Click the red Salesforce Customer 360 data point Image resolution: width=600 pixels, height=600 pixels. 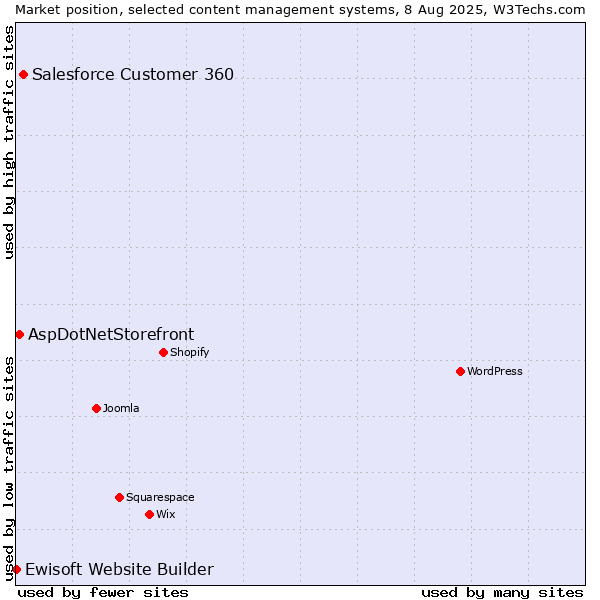tap(23, 75)
